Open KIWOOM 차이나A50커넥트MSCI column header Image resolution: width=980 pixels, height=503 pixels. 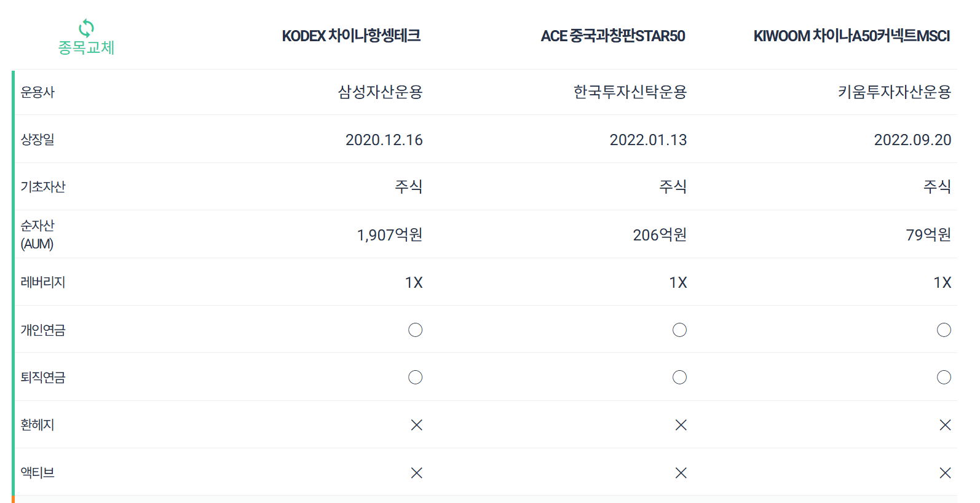click(852, 36)
